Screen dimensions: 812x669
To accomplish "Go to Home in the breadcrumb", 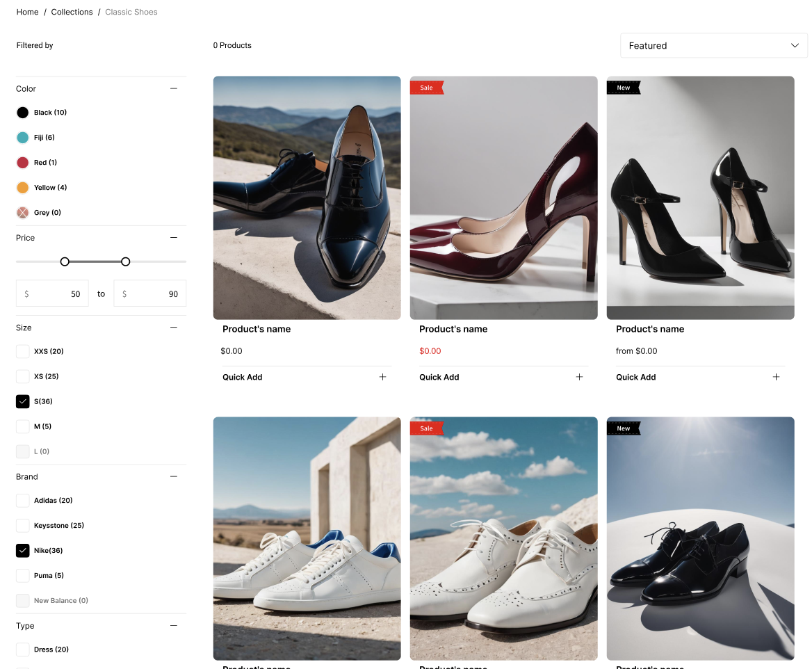I will (x=28, y=12).
